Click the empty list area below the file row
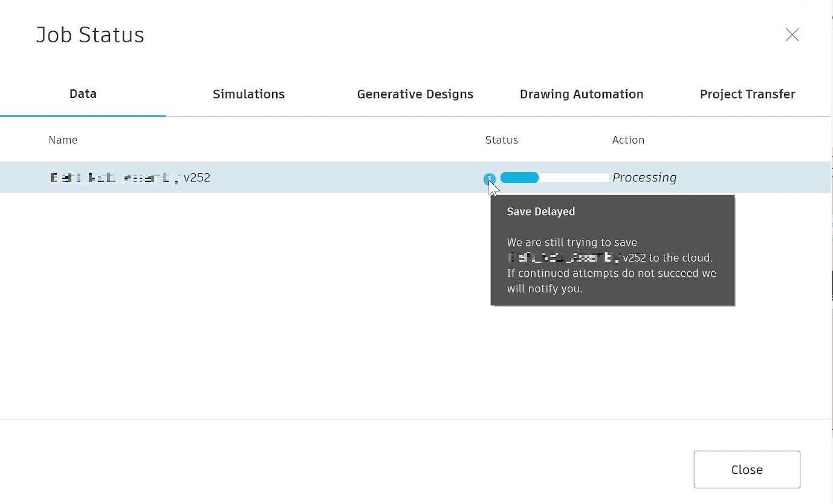The height and width of the screenshot is (504, 833). 242,302
